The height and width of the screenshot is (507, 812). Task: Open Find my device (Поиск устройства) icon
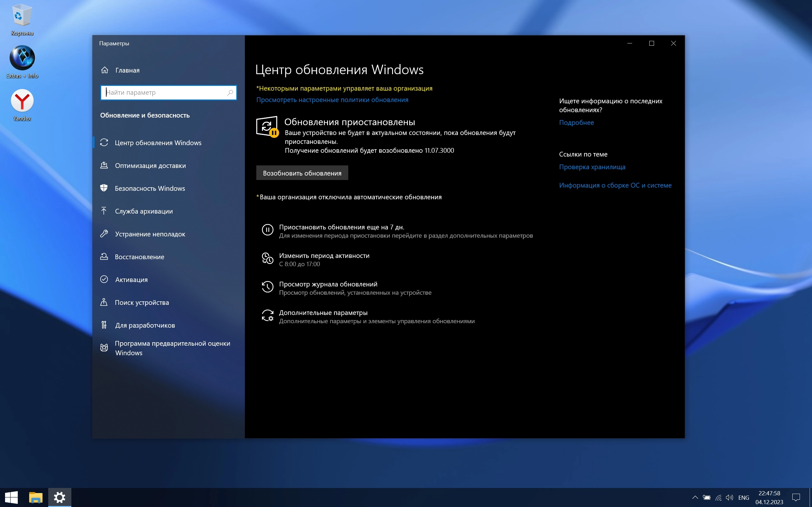[104, 302]
